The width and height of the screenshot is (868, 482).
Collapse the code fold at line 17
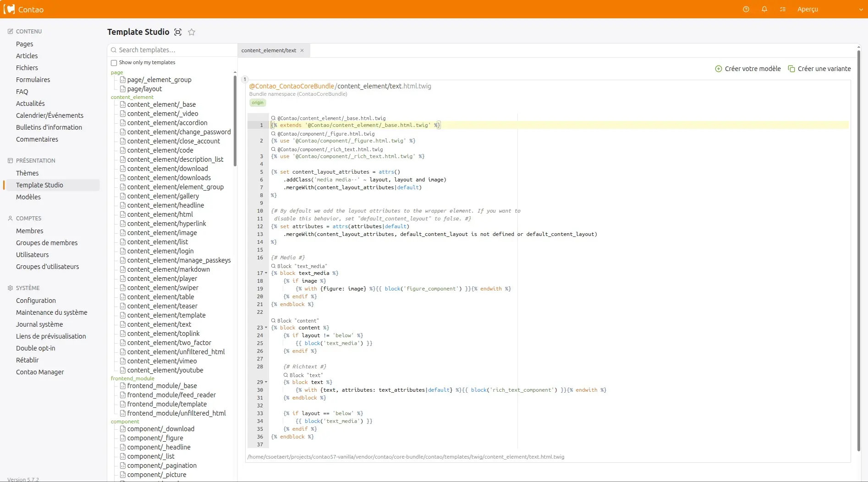click(265, 273)
